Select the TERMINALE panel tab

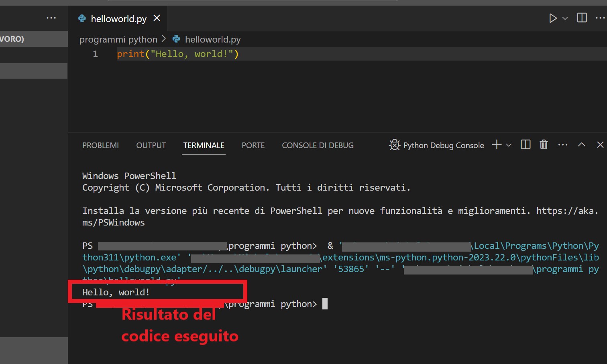pyautogui.click(x=204, y=145)
